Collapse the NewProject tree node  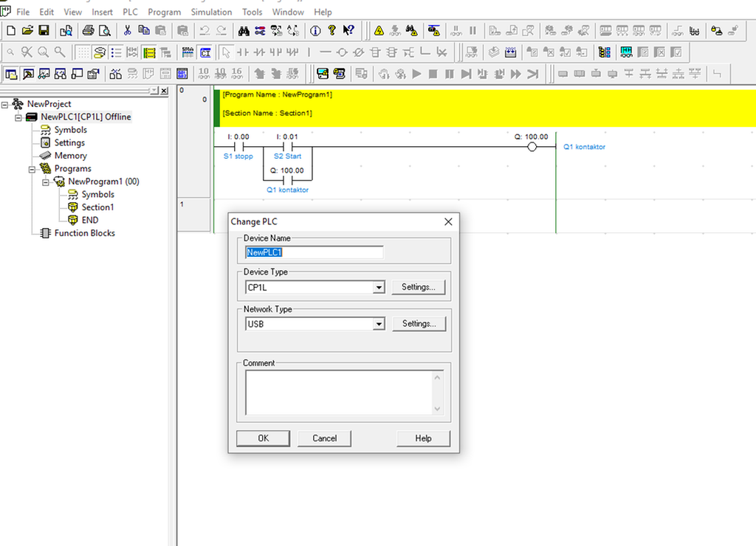click(6, 103)
